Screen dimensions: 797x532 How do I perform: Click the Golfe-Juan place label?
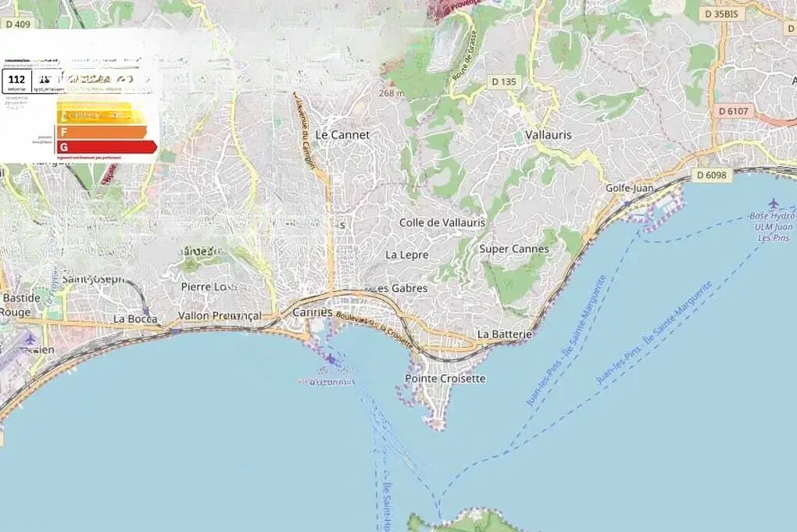tap(629, 188)
